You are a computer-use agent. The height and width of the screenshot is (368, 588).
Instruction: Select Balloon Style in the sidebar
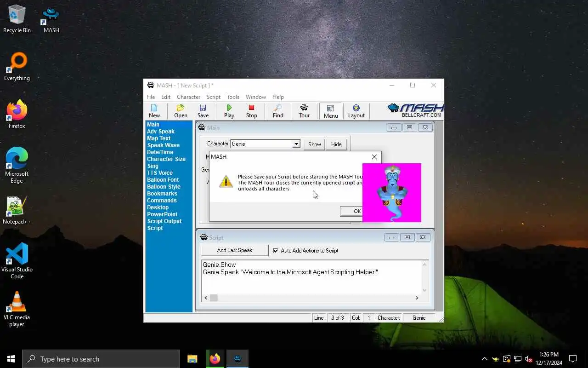tap(164, 187)
